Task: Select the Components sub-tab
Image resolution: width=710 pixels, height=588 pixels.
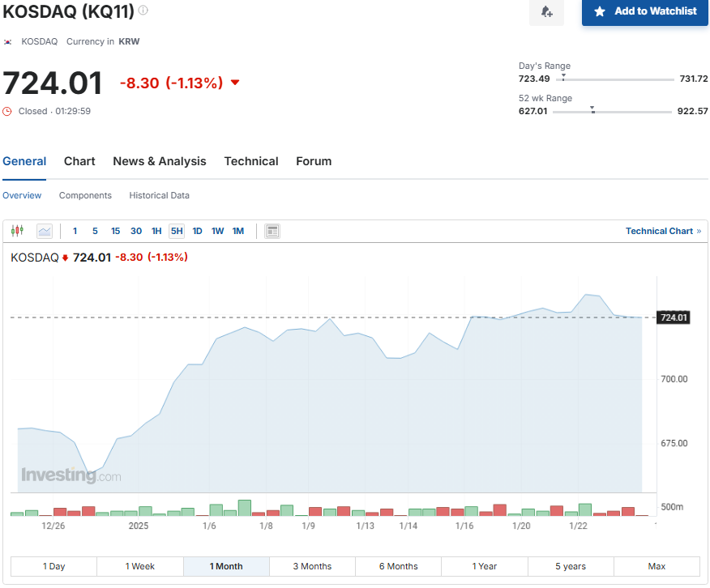Action: coord(85,195)
